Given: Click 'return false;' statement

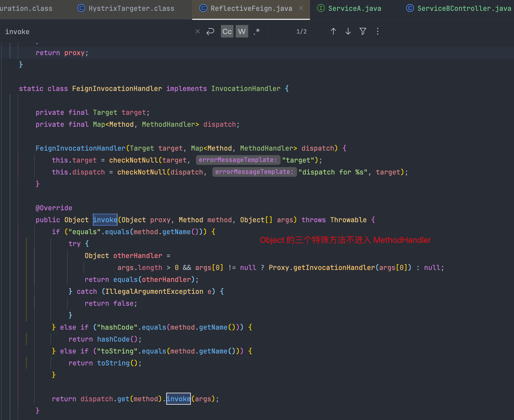Looking at the screenshot, I should (111, 303).
